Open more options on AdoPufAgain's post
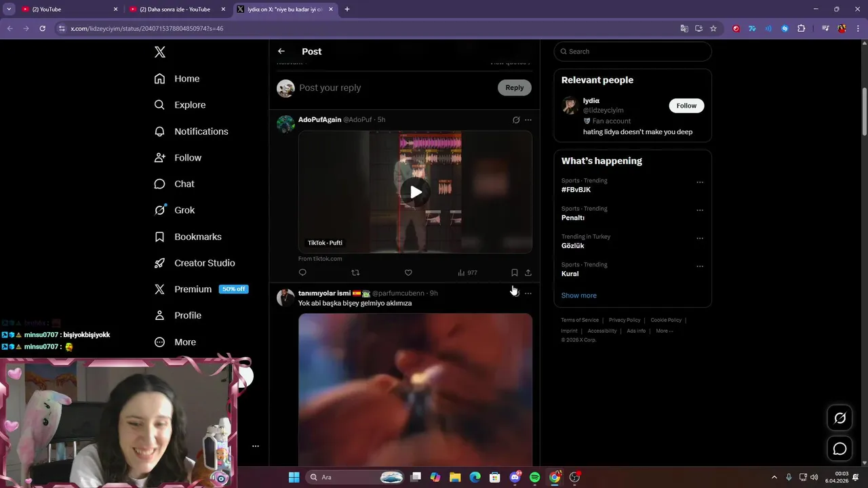The width and height of the screenshot is (868, 488). (528, 120)
